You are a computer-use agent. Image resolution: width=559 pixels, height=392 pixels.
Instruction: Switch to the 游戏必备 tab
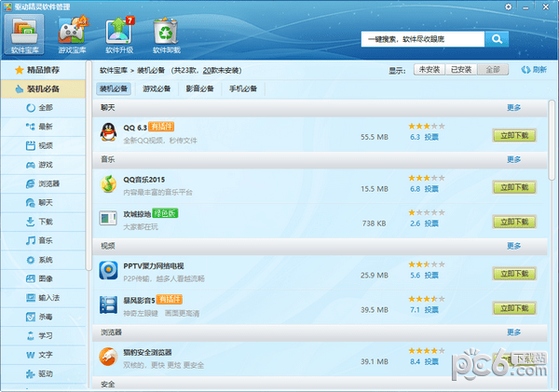157,89
